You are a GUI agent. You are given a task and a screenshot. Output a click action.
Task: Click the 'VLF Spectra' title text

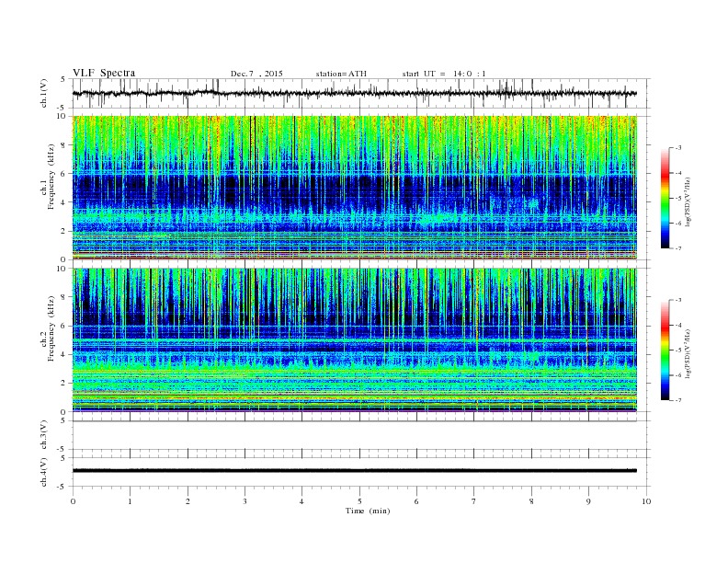104,73
